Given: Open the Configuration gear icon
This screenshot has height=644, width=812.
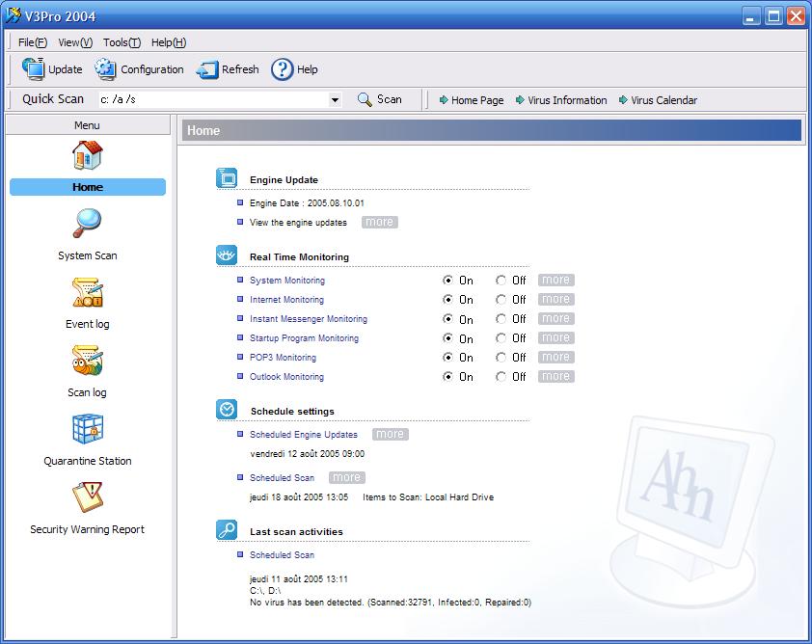Looking at the screenshot, I should (x=106, y=68).
